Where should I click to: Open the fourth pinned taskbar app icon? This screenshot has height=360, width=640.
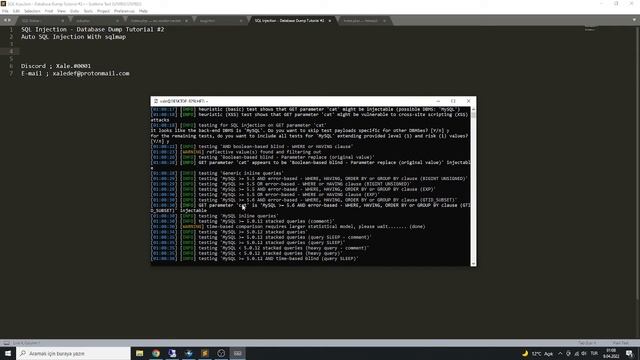click(x=189, y=353)
